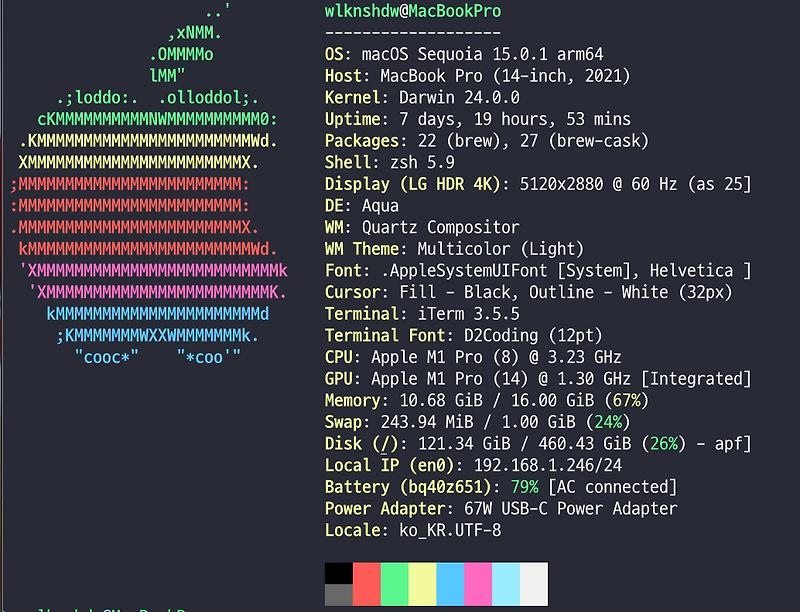Click '192.168.1.246/24' IP address
This screenshot has height=612, width=800.
click(x=548, y=465)
